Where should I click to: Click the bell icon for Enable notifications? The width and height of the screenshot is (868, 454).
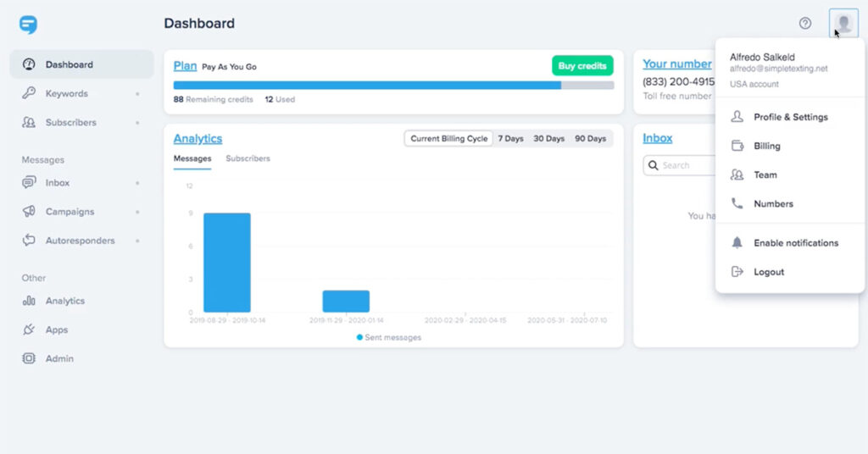click(x=737, y=243)
